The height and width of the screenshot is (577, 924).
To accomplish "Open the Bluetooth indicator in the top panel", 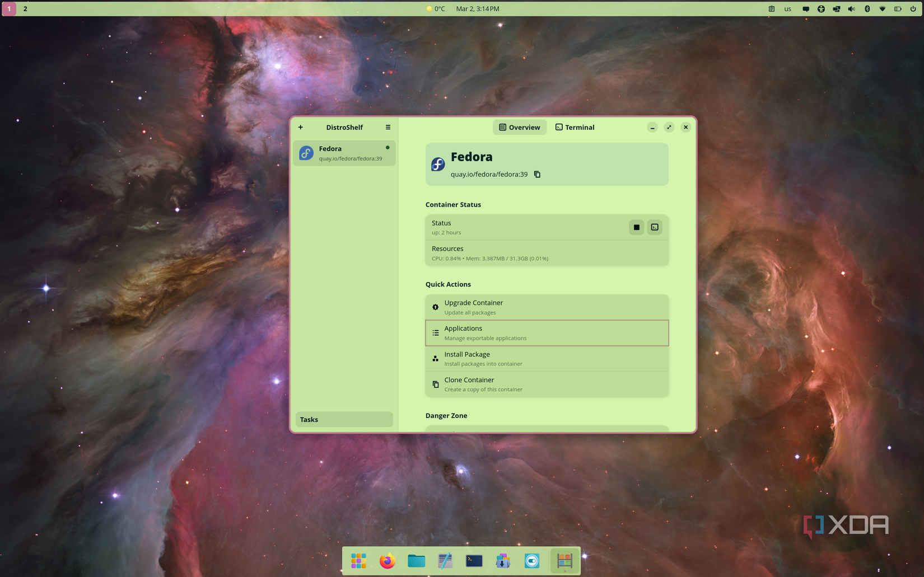I will coord(867,9).
